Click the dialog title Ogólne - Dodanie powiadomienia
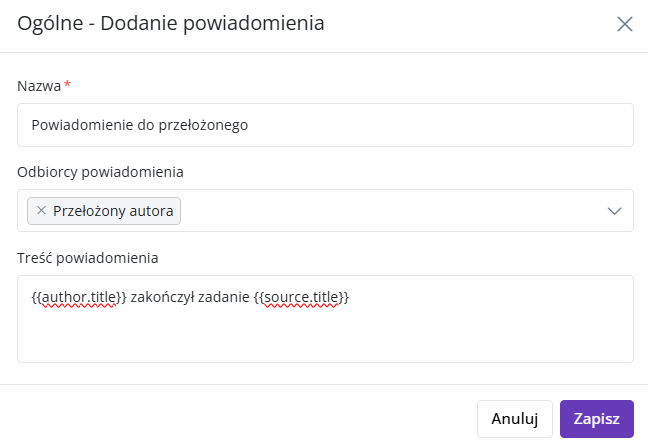 (x=171, y=23)
